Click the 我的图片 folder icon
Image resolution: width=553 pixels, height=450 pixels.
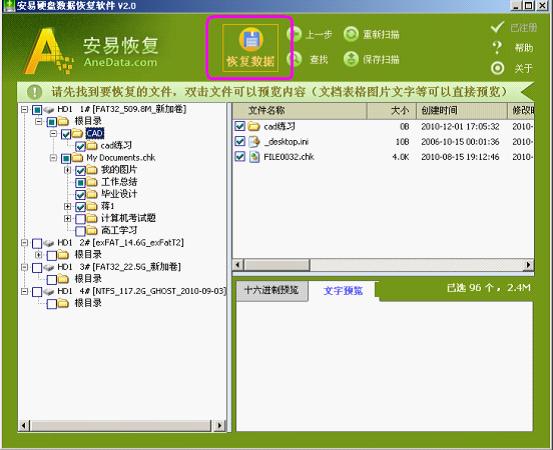click(92, 170)
